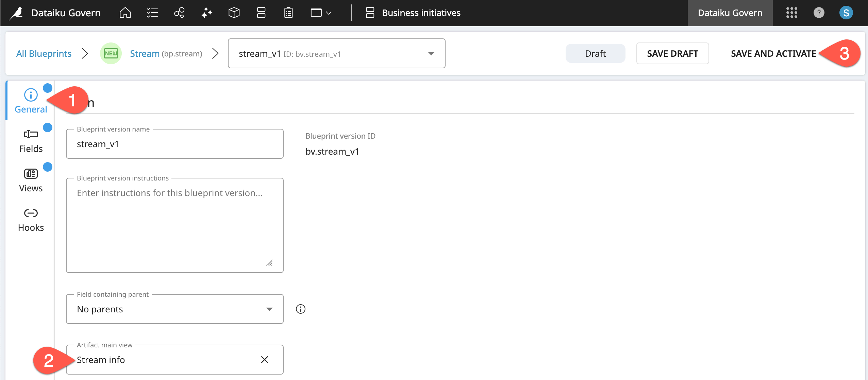Open the Home page icon
The image size is (868, 380).
tap(125, 13)
